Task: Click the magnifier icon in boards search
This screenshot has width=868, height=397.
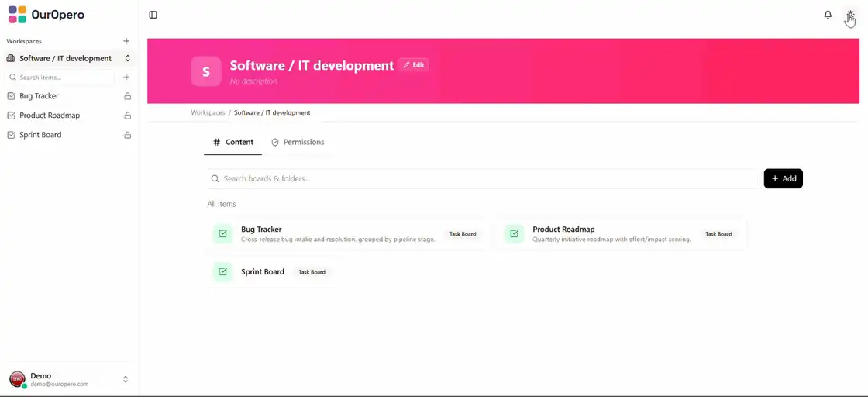Action: coord(215,179)
